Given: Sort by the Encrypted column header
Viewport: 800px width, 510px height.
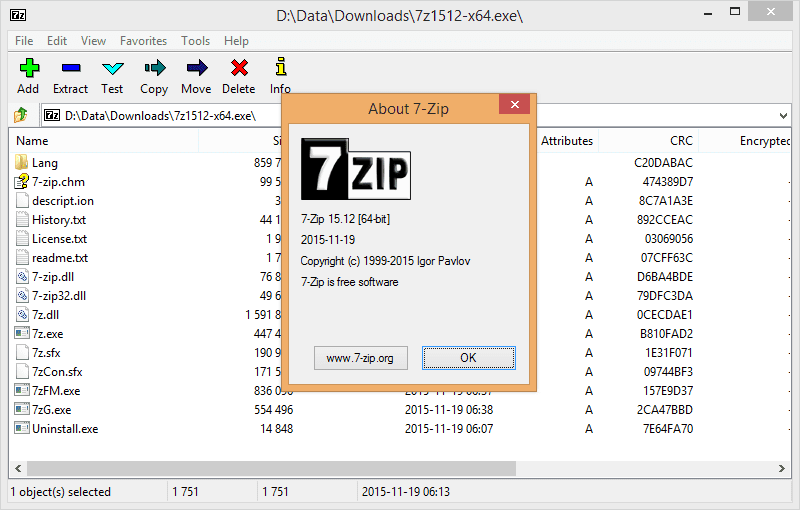Looking at the screenshot, I should [745, 141].
